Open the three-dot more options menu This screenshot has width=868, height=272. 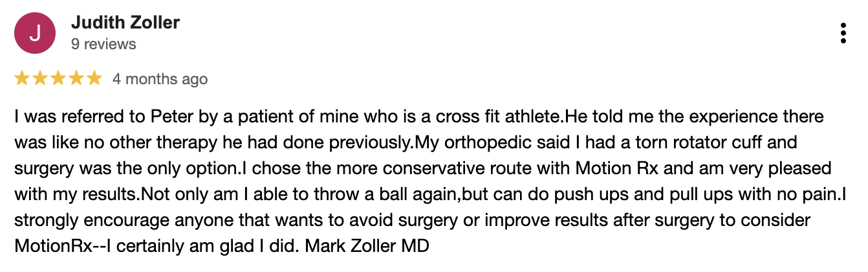[843, 32]
